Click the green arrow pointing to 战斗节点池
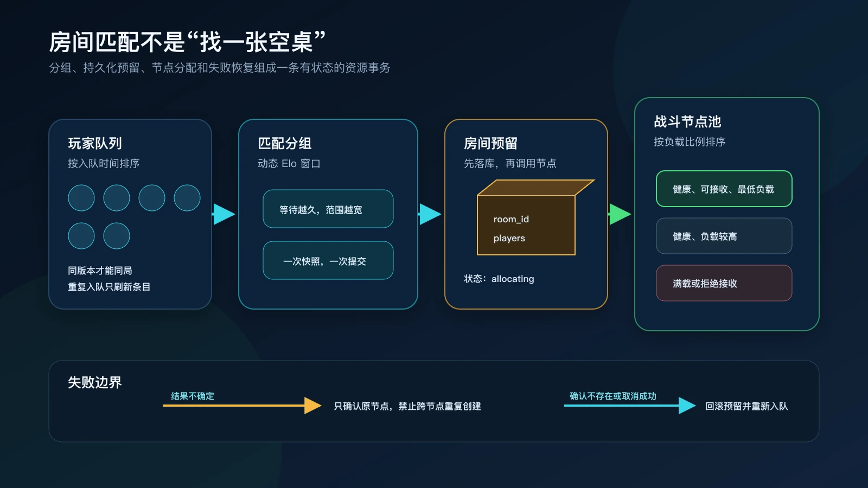The width and height of the screenshot is (868, 488). tap(620, 214)
